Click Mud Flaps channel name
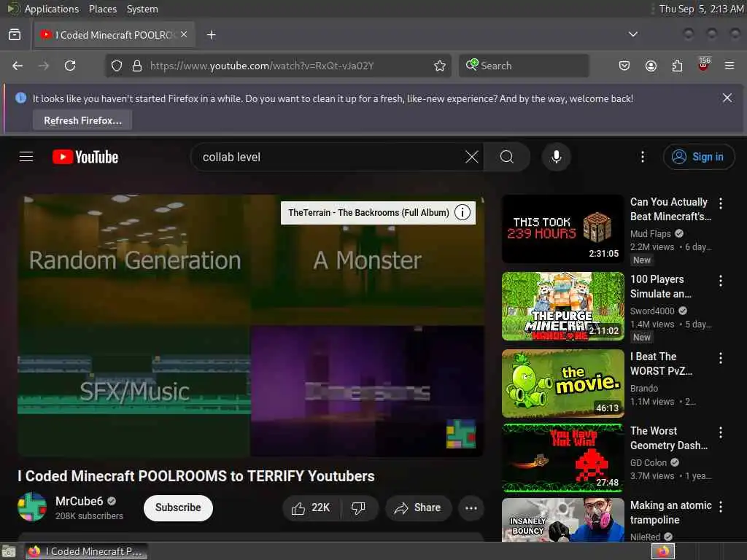Viewport: 747px width, 560px height. tap(650, 233)
